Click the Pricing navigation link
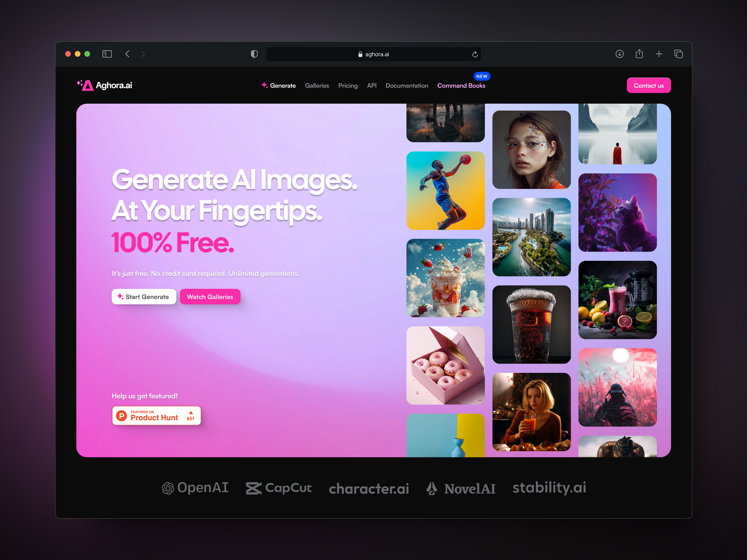This screenshot has height=560, width=747. 347,85
